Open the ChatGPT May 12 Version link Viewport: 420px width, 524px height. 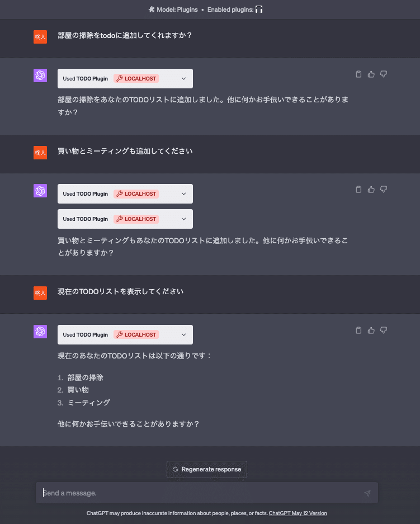point(298,513)
